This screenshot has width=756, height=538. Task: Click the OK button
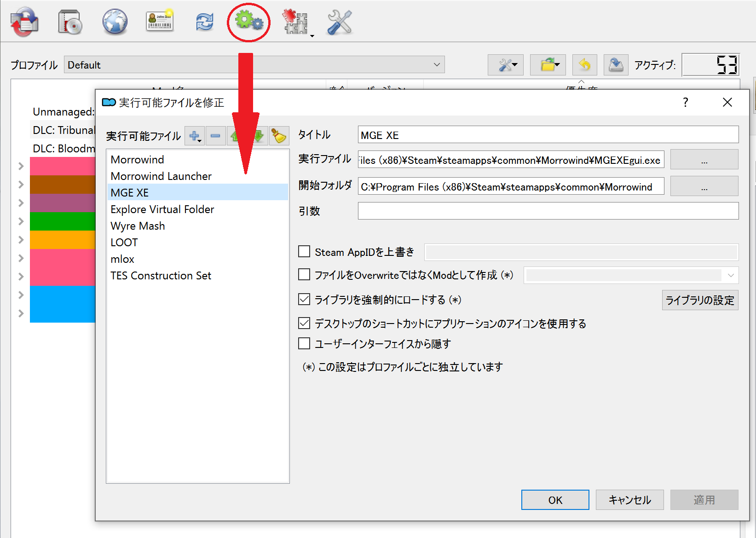click(x=555, y=500)
